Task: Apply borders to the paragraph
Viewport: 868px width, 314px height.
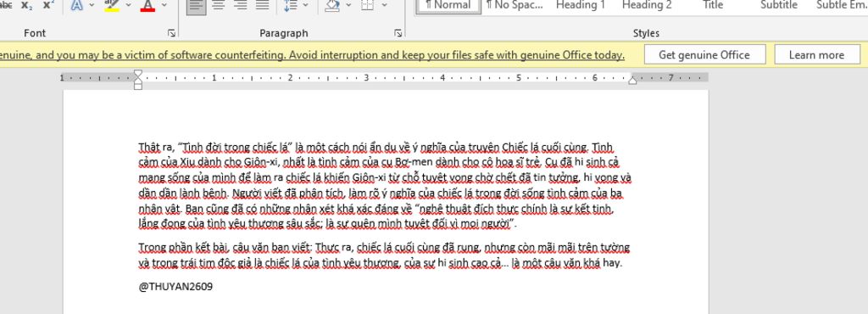Action: 368,6
